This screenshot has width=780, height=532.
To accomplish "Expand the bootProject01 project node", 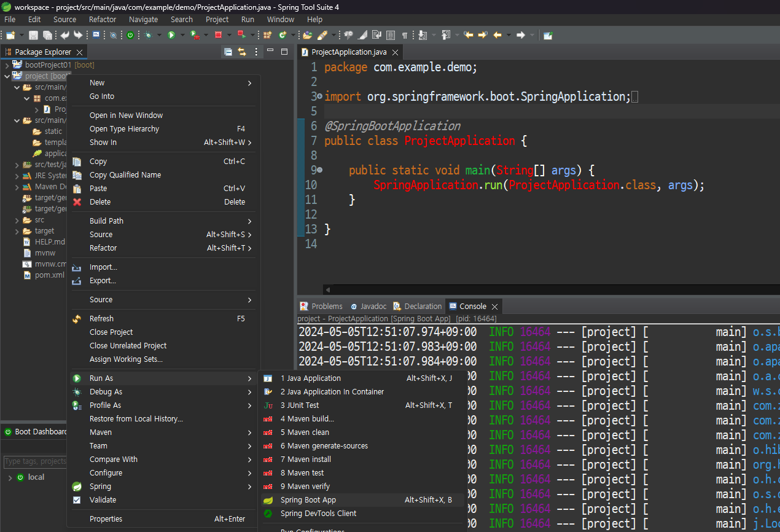I will tap(7, 65).
